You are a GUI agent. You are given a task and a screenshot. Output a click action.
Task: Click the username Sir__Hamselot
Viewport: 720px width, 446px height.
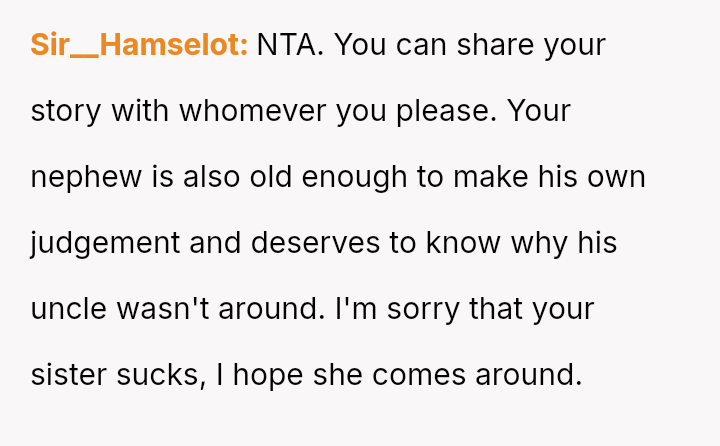point(139,45)
